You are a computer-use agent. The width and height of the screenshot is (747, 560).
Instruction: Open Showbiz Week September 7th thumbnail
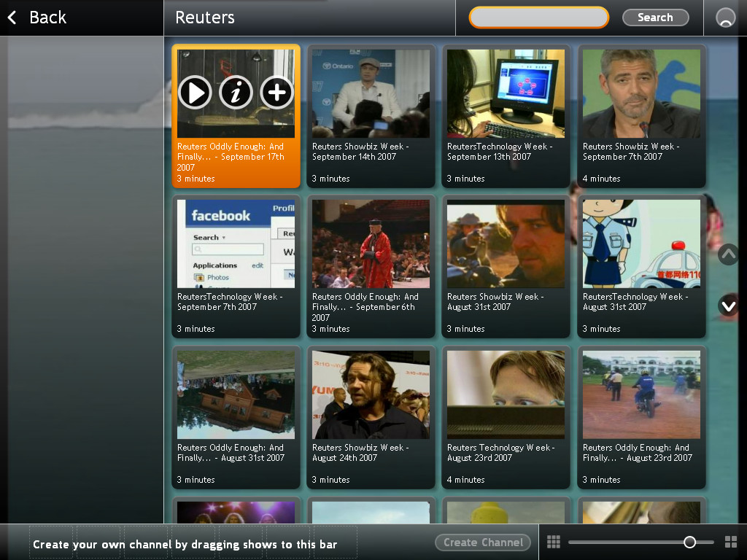641,94
